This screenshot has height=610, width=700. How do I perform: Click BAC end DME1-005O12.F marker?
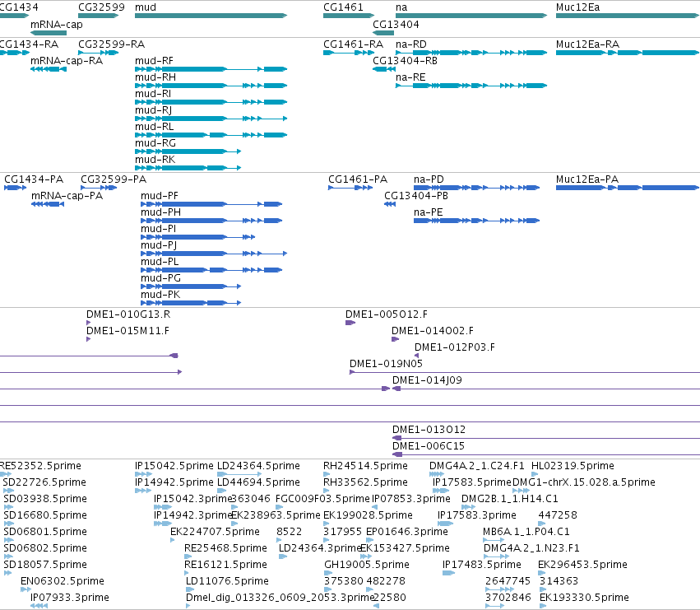(350, 323)
